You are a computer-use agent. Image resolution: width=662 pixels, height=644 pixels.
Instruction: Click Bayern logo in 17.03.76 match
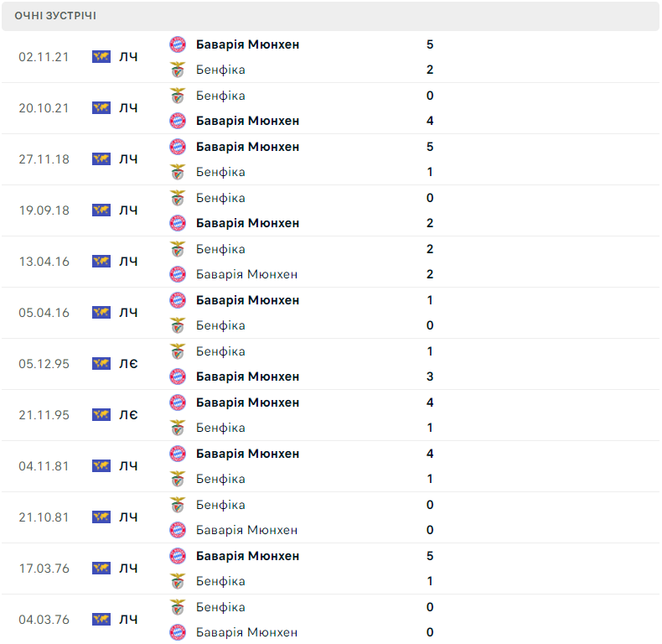pyautogui.click(x=178, y=556)
